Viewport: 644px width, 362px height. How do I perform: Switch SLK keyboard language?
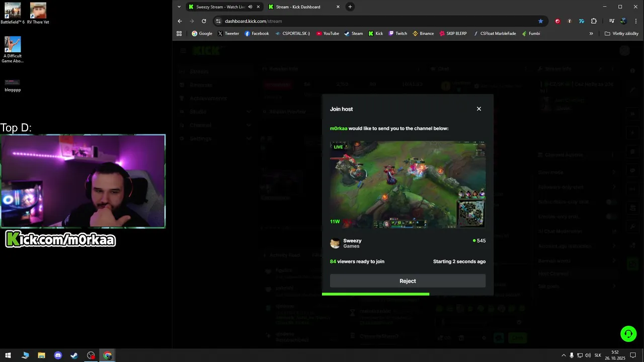click(x=598, y=355)
